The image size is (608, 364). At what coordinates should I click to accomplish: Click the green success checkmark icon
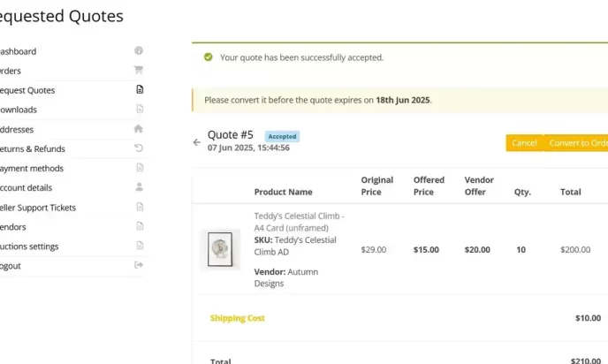point(209,57)
